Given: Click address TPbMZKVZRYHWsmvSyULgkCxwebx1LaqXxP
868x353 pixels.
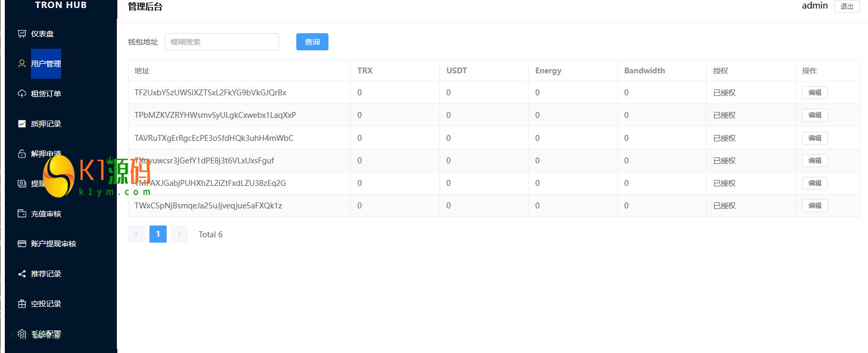Looking at the screenshot, I should coord(215,115).
